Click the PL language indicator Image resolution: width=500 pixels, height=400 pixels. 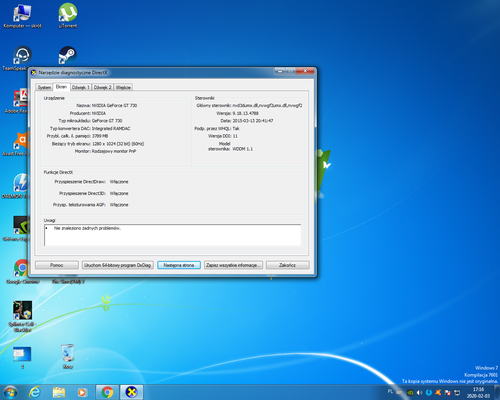click(x=390, y=391)
